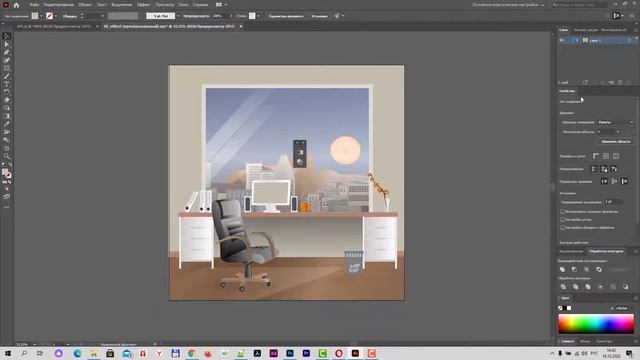Click the white swatch in Color panel
The width and height of the screenshot is (640, 360).
tap(569, 308)
